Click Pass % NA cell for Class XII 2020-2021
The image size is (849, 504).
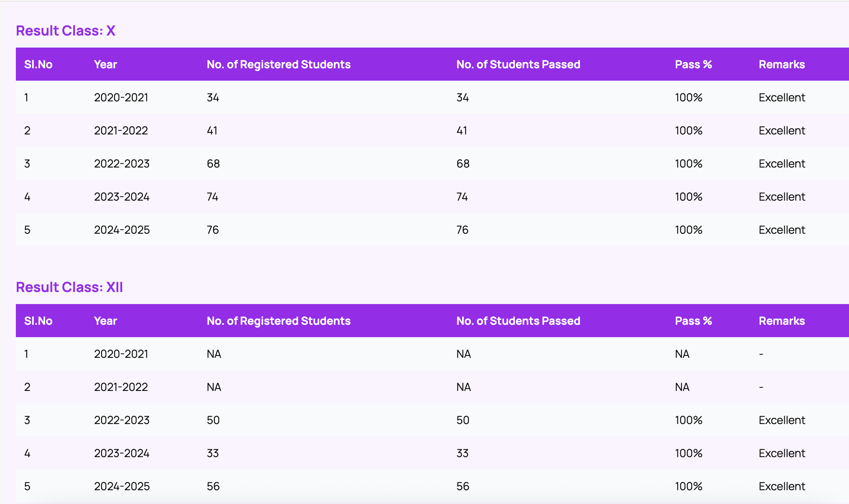682,354
